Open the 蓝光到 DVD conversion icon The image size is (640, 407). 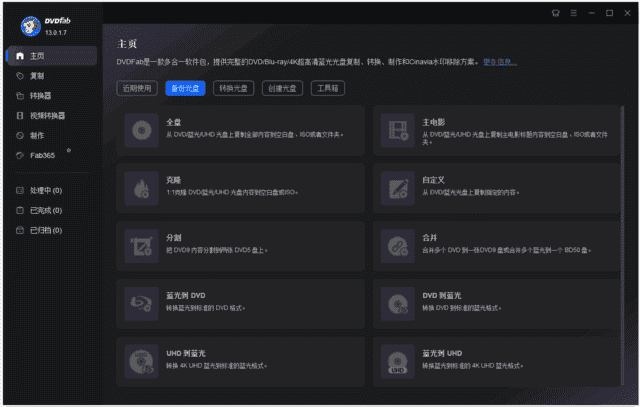tap(138, 301)
